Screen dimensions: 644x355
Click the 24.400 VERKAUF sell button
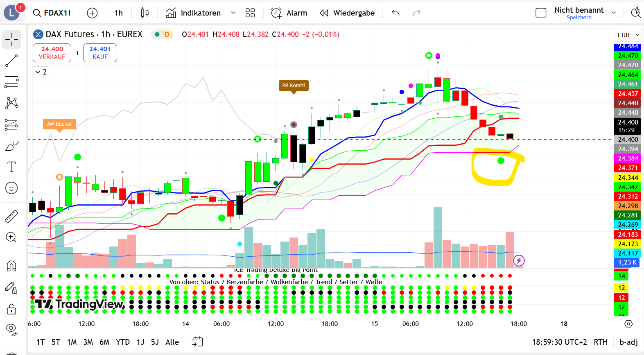point(52,53)
